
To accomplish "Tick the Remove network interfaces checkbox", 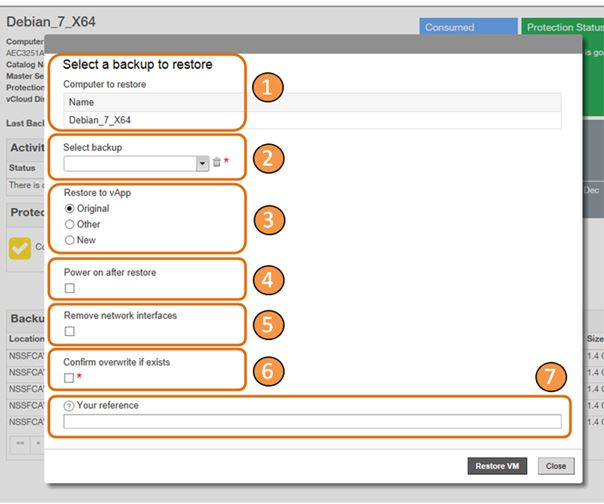I will pos(70,331).
